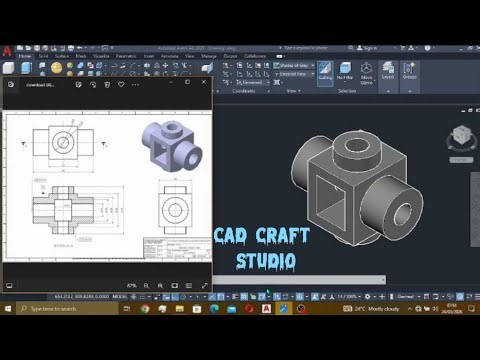Zoom out in Photos viewer
Viewport: 480px width, 360px height.
click(146, 286)
